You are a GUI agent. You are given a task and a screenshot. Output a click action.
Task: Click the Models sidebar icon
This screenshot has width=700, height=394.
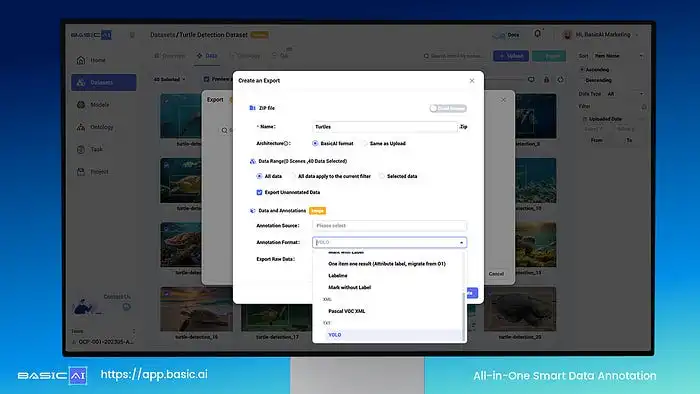click(x=81, y=105)
